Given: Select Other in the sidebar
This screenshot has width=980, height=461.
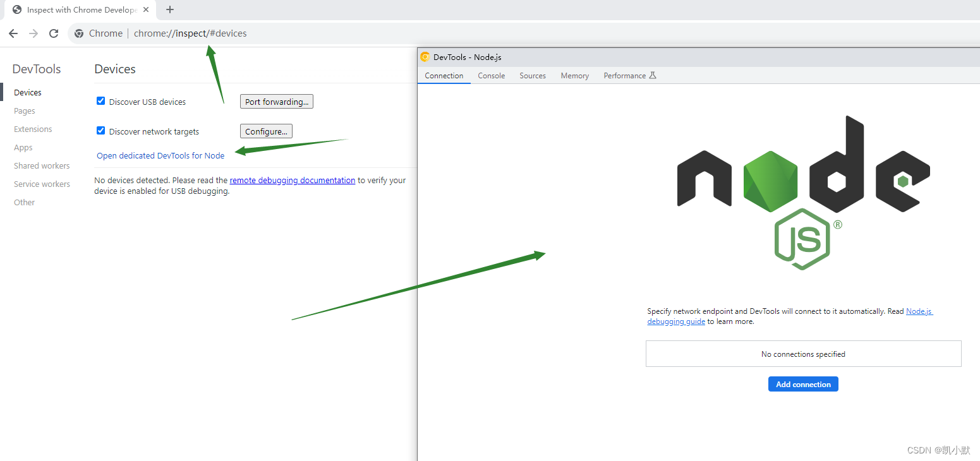Looking at the screenshot, I should click(24, 202).
